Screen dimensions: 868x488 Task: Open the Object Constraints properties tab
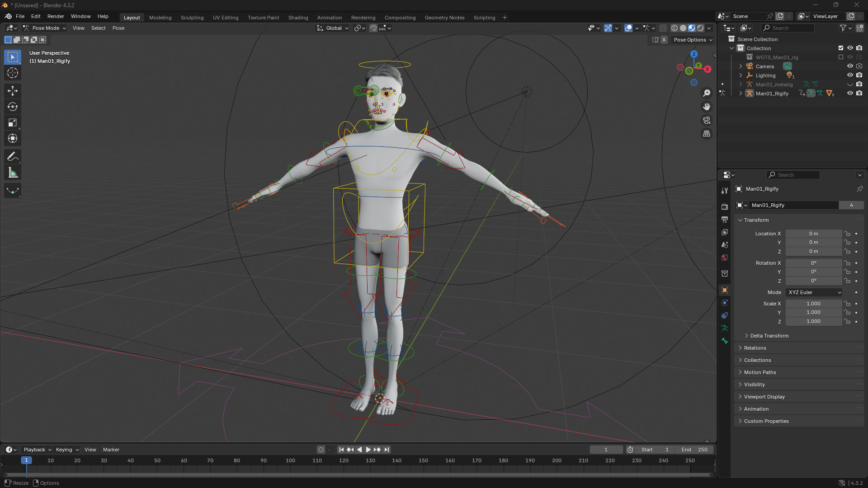pyautogui.click(x=725, y=315)
